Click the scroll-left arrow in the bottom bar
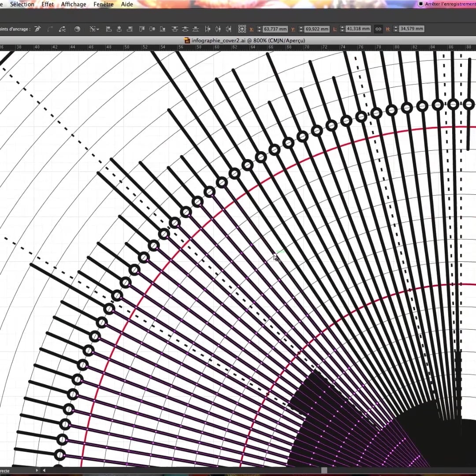Screen dimensions: 476x476 (x=44, y=471)
